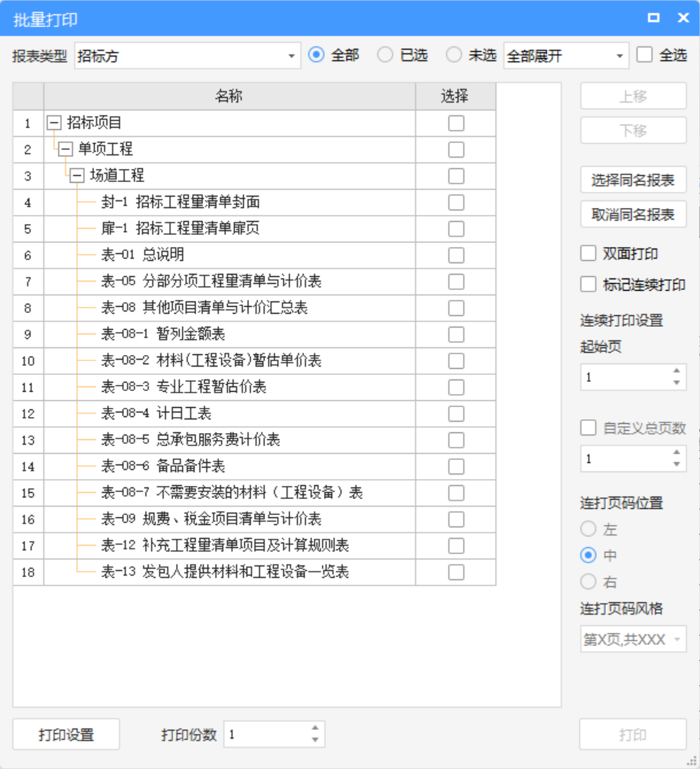Tick selection box for 表-08-4 计日工表
Viewport: 700px width, 769px height.
point(456,414)
